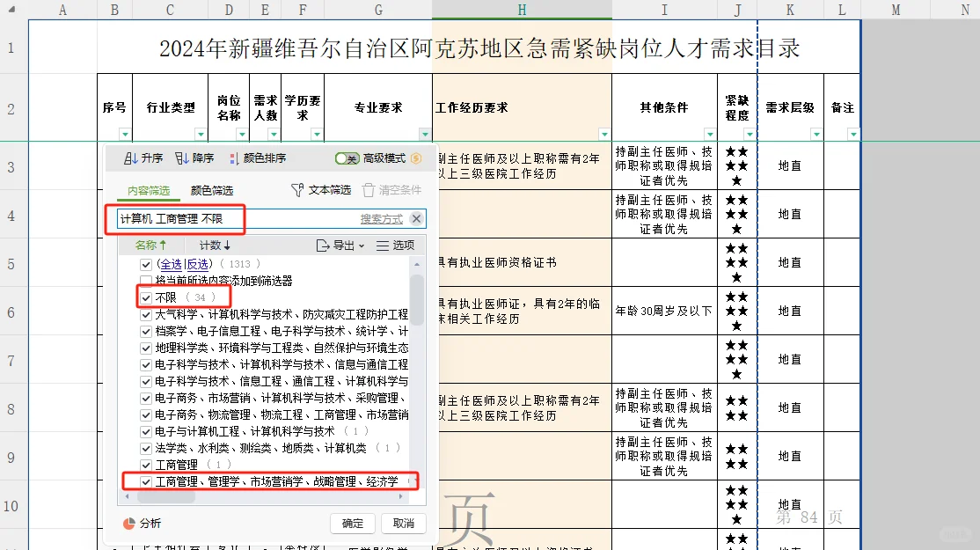Open the 备注 column filter dropdown
This screenshot has height=550, width=980.
point(853,135)
